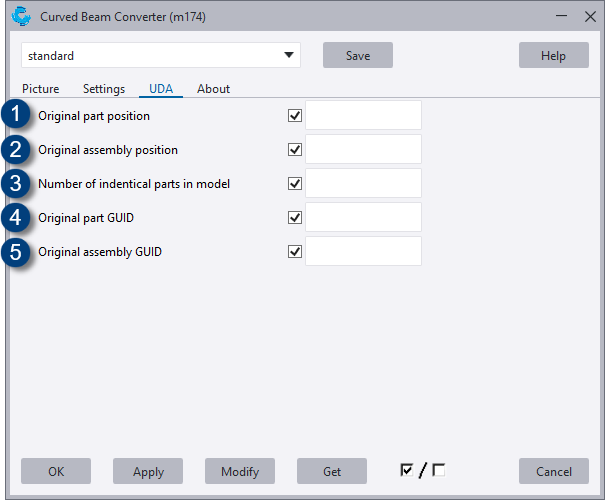Click the Original assembly GUID text field

coord(363,252)
